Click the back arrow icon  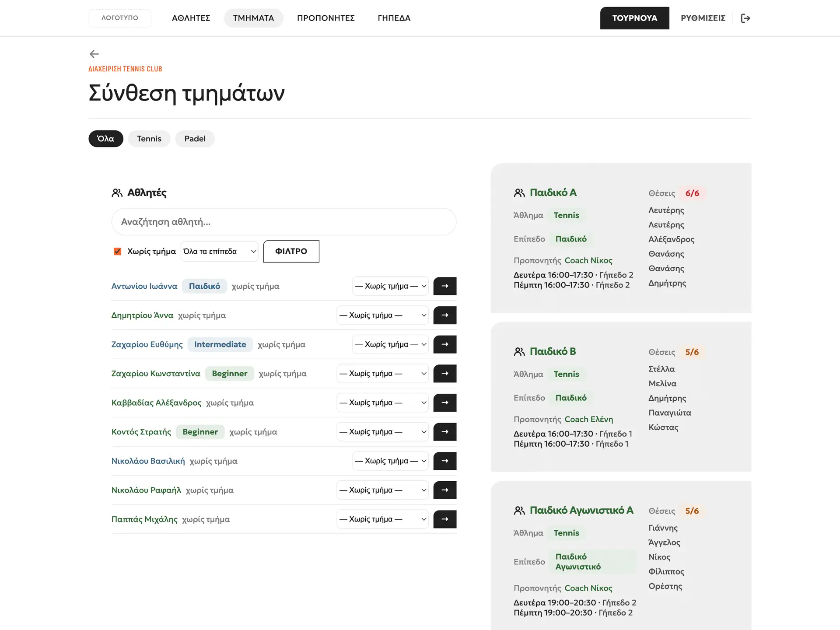94,54
